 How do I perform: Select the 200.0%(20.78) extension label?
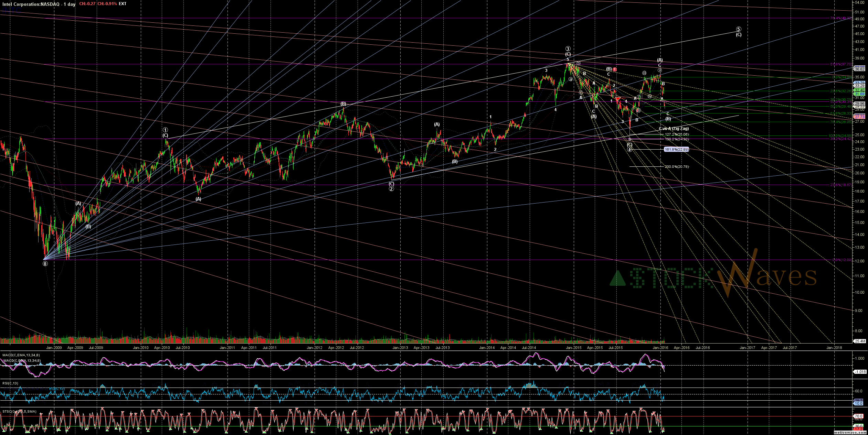(x=677, y=167)
